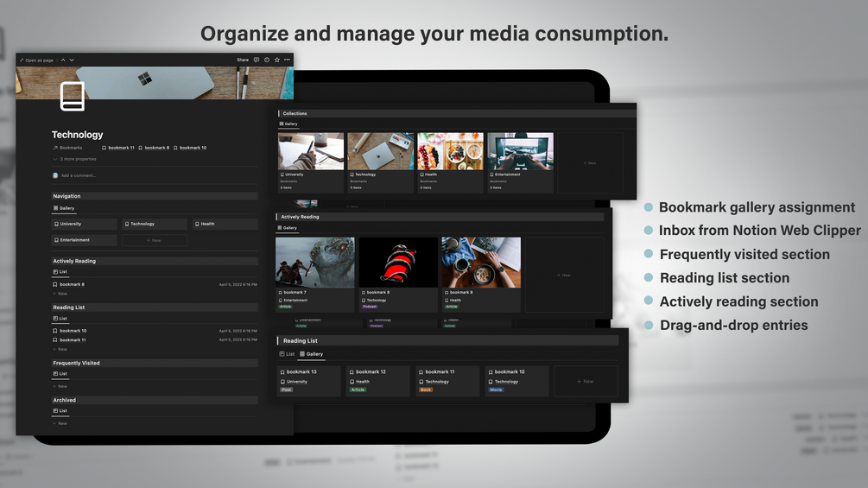Viewport: 868px width, 488px height.
Task: Open bookmark 11 gallery card
Action: 447,381
